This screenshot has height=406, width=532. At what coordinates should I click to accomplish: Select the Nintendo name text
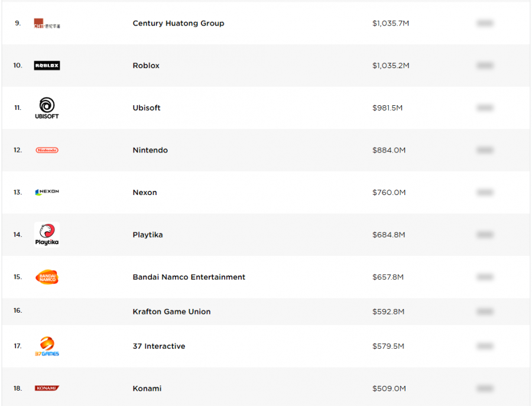pyautogui.click(x=150, y=150)
